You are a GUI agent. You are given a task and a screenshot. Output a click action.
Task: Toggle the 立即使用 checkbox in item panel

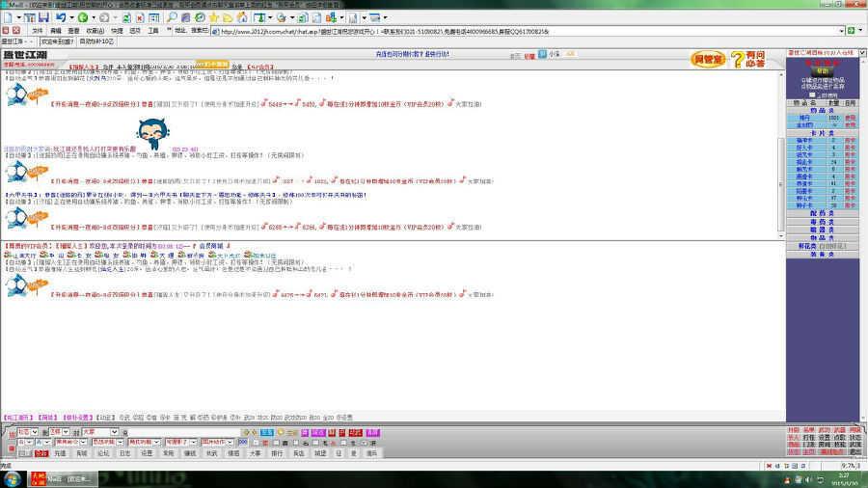point(812,95)
